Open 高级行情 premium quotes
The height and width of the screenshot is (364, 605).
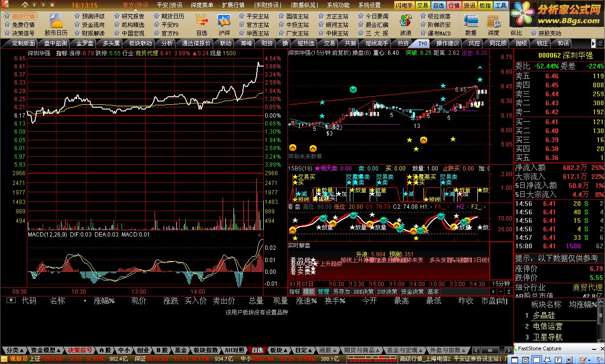click(x=20, y=16)
